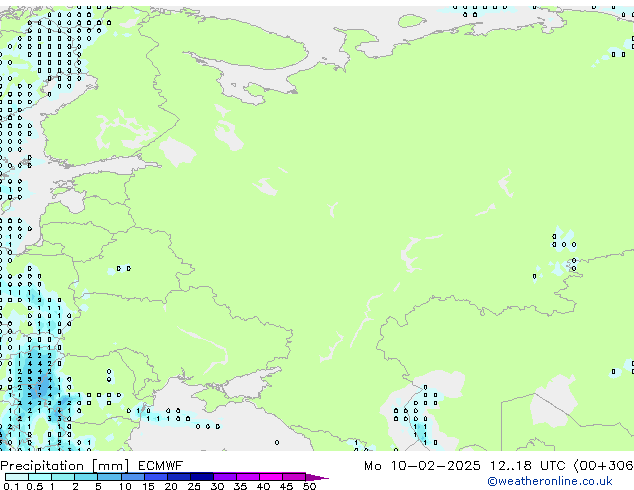This screenshot has width=634, height=490.
Task: Click the legend tick label 50
Action: point(308,486)
